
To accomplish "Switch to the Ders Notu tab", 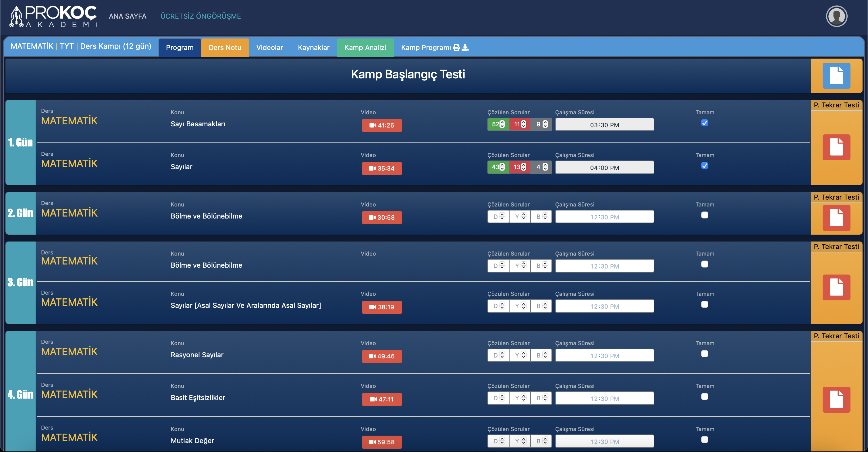I will pyautogui.click(x=225, y=47).
